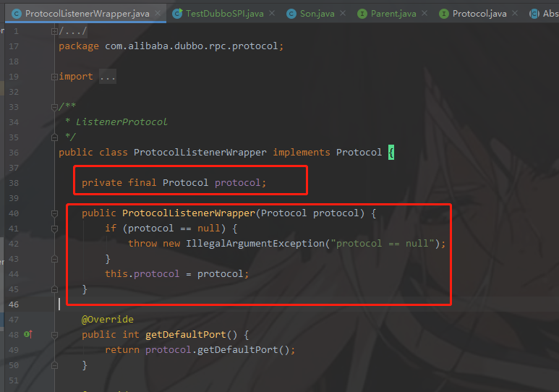Click the interface icon on Protocol.java tab
Viewport: 559px width, 392px height.
point(444,14)
